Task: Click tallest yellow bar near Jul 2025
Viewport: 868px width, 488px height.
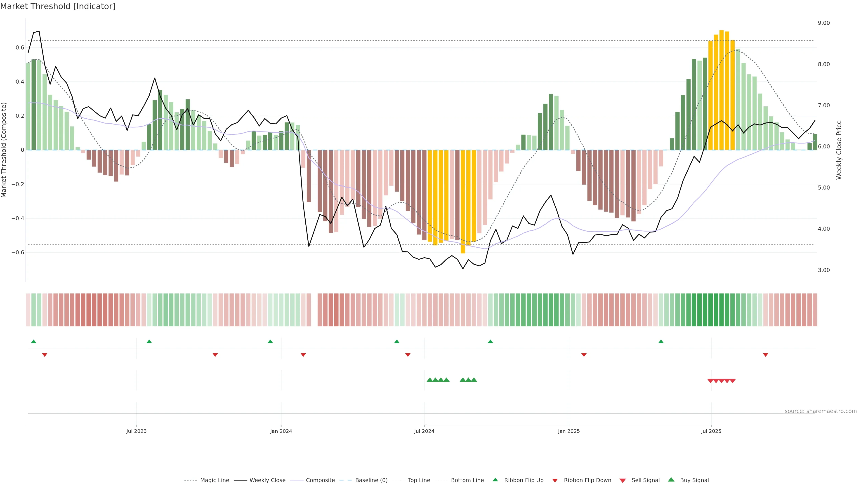Action: pos(722,90)
